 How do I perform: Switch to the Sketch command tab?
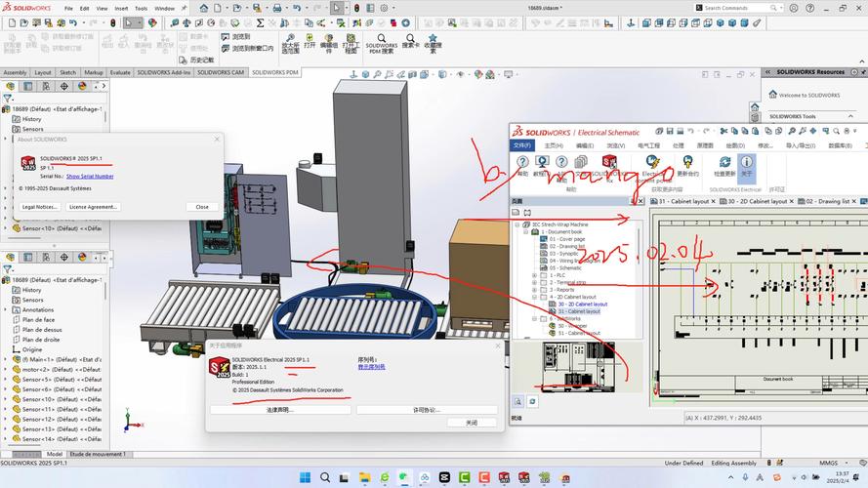67,72
